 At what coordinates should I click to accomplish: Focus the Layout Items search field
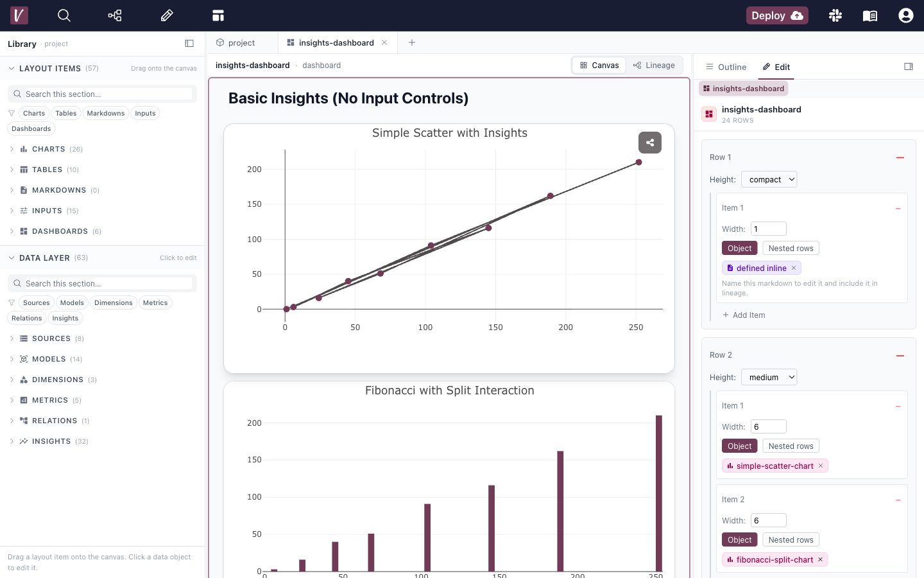(103, 94)
